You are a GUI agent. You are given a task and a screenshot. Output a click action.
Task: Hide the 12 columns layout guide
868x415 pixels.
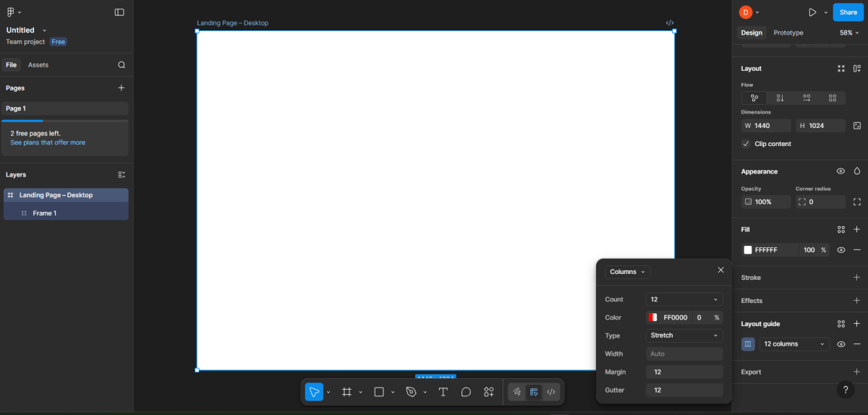tap(841, 344)
